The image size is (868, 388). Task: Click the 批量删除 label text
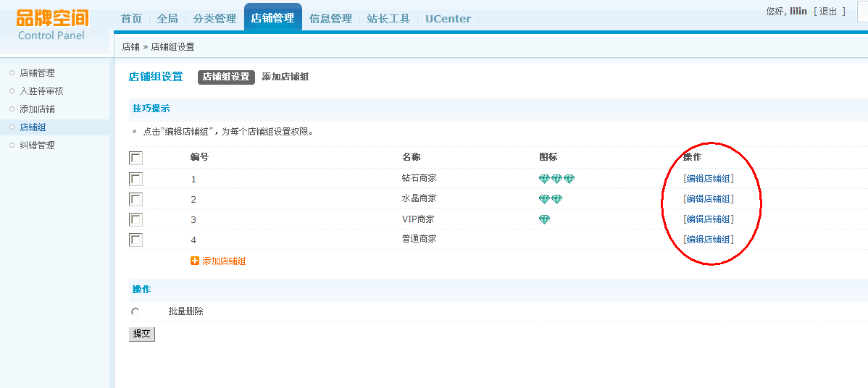pyautogui.click(x=186, y=311)
